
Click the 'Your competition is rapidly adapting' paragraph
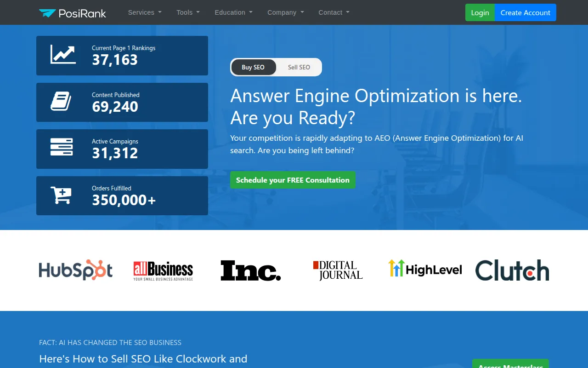point(377,144)
